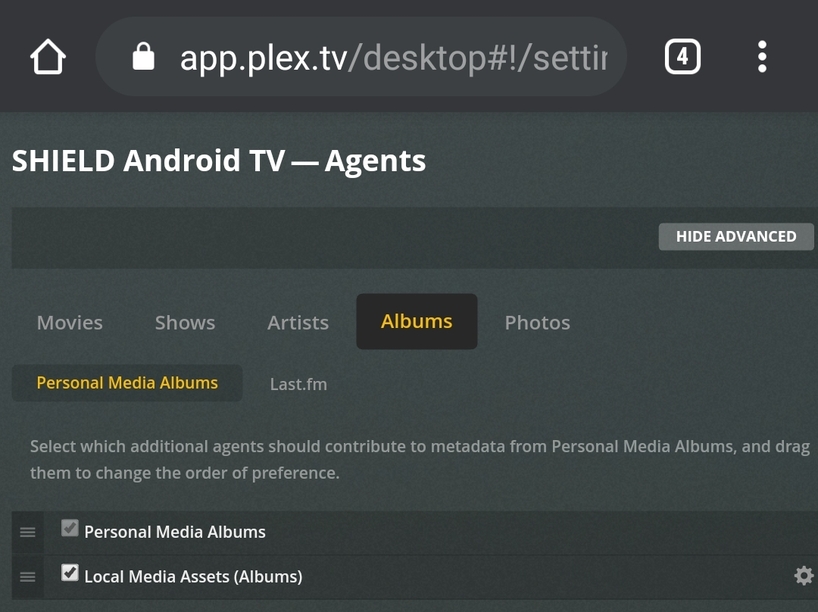Open Local Media Assets gear settings
Image resolution: width=818 pixels, height=612 pixels.
[803, 576]
